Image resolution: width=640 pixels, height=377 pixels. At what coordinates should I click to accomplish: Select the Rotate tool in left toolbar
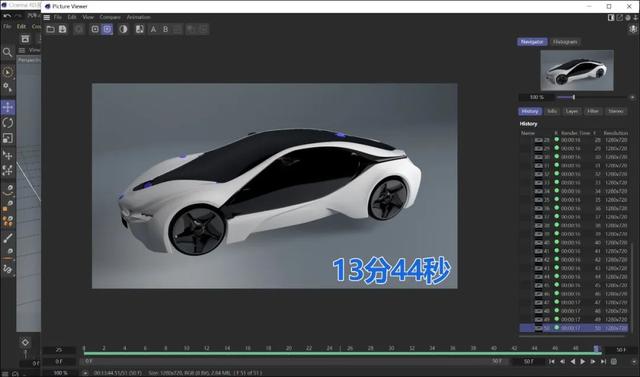coord(8,123)
